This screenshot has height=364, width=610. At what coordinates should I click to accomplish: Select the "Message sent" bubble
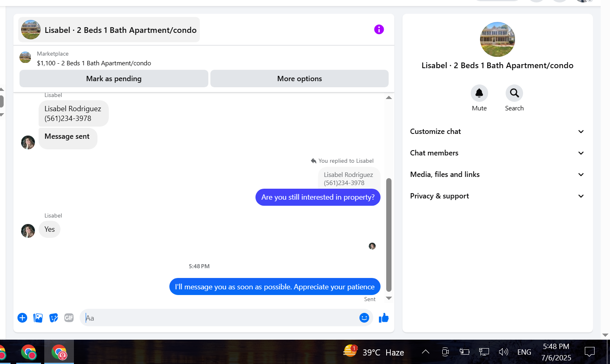coord(68,138)
